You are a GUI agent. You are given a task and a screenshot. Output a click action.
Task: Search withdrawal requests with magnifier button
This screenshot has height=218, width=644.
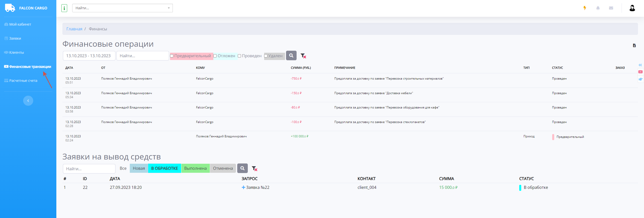coord(243,168)
